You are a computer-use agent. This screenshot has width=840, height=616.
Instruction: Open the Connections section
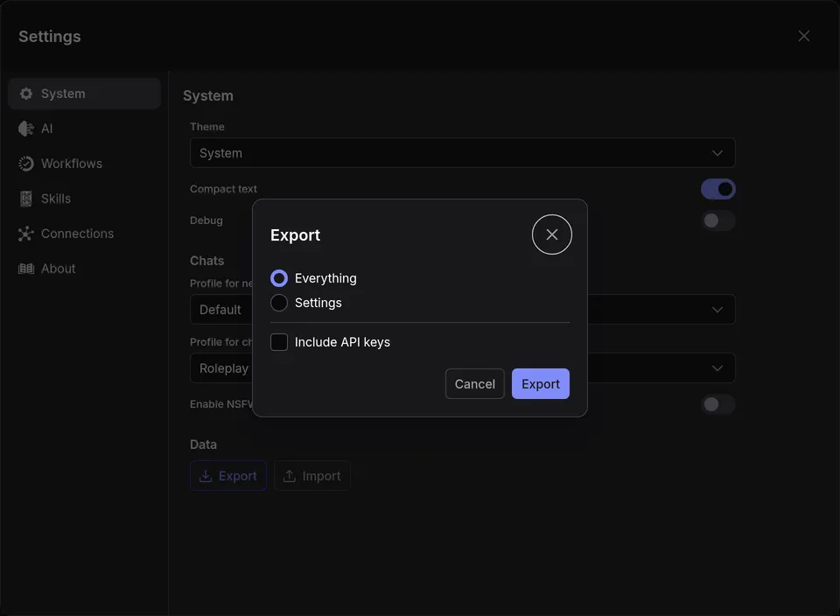85,234
